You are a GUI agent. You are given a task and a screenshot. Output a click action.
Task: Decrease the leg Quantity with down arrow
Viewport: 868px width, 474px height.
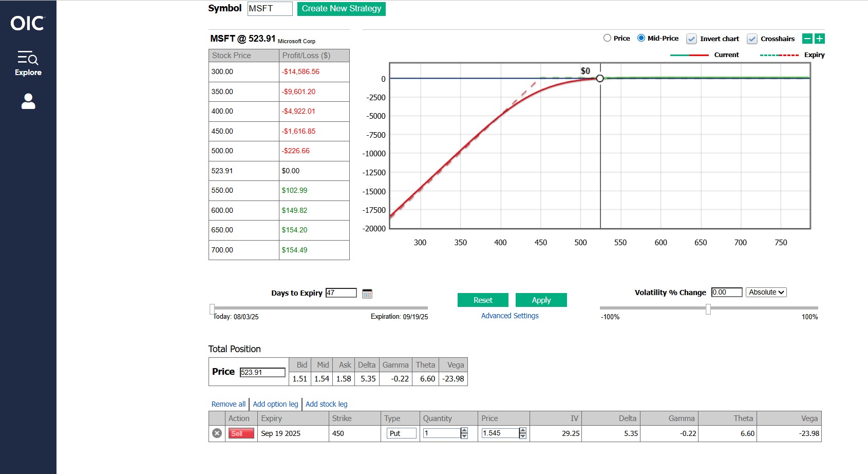464,436
